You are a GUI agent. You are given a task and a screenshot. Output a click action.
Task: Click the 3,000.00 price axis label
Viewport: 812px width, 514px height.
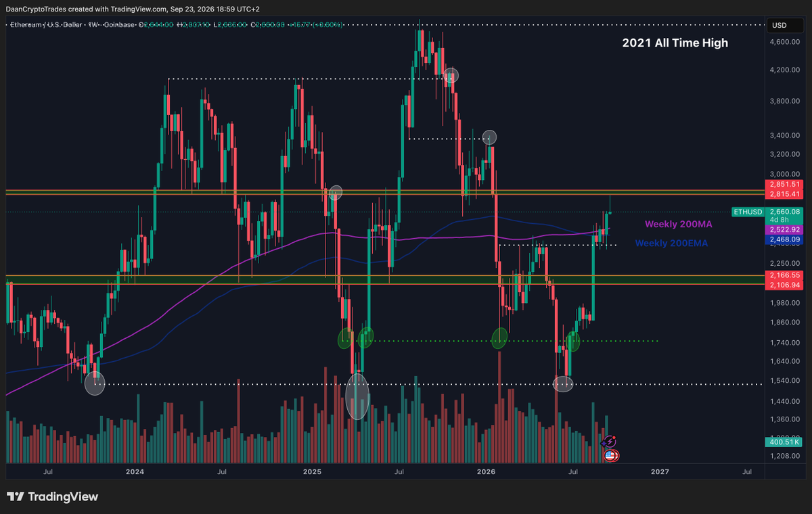[x=785, y=174]
